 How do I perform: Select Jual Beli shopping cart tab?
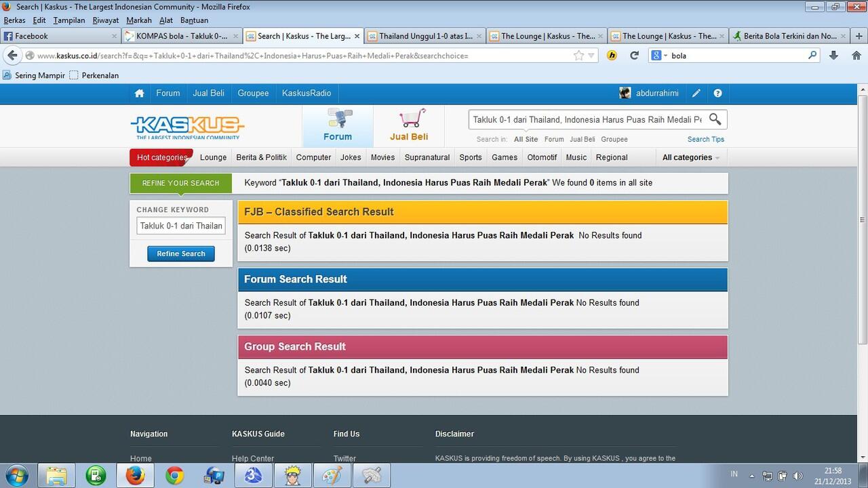click(409, 126)
